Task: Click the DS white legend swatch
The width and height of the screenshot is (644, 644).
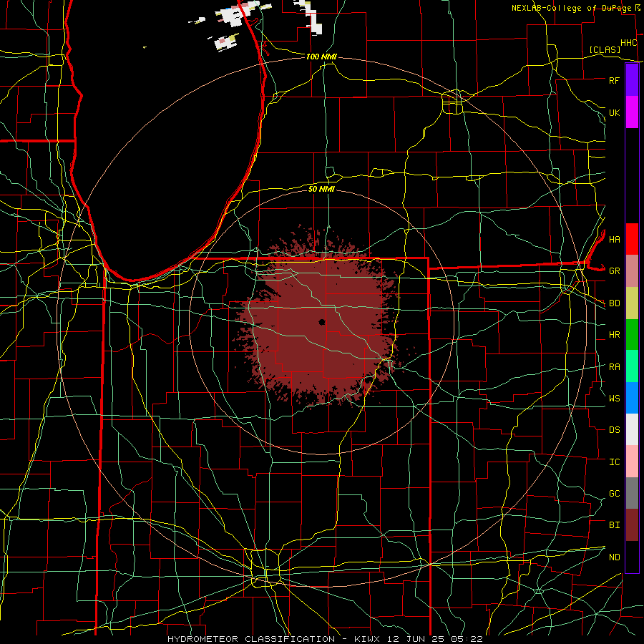Action: point(632,429)
